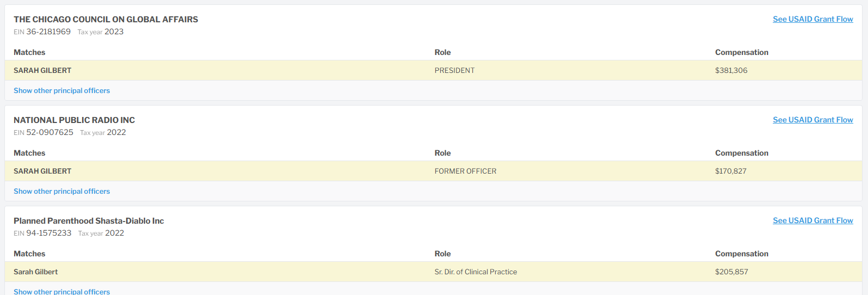The width and height of the screenshot is (868, 295).
Task: Click the $381,306 compensation amount
Action: coord(731,70)
